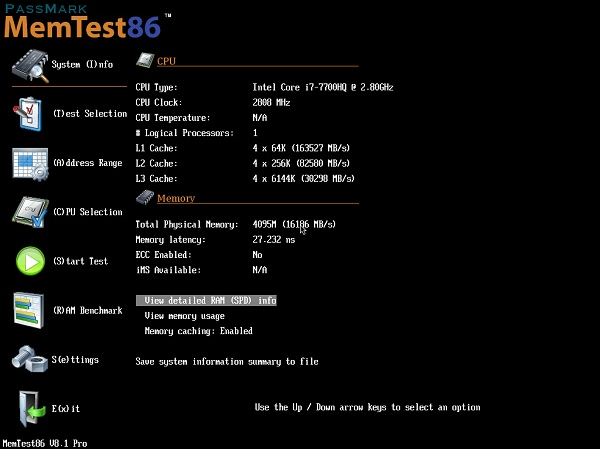This screenshot has width=600, height=450.
Task: Click the Test Selection clipboard icon
Action: (28, 114)
